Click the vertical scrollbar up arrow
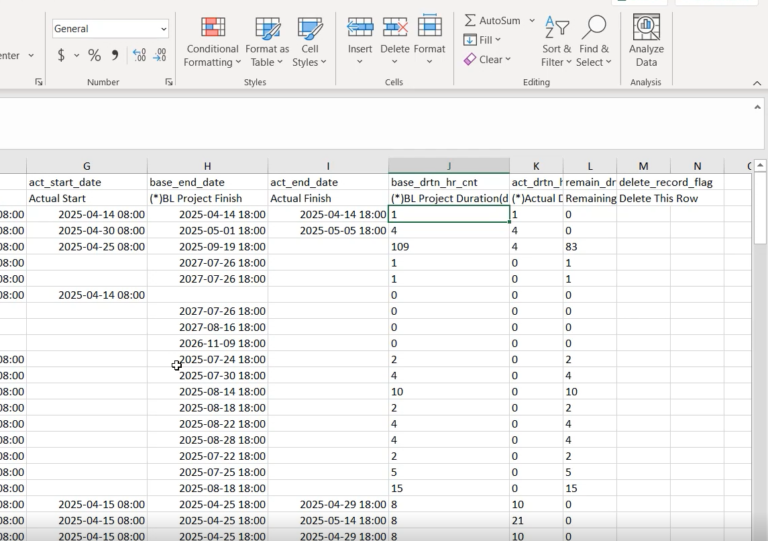Viewport: 768px width, 541px height. point(760,165)
